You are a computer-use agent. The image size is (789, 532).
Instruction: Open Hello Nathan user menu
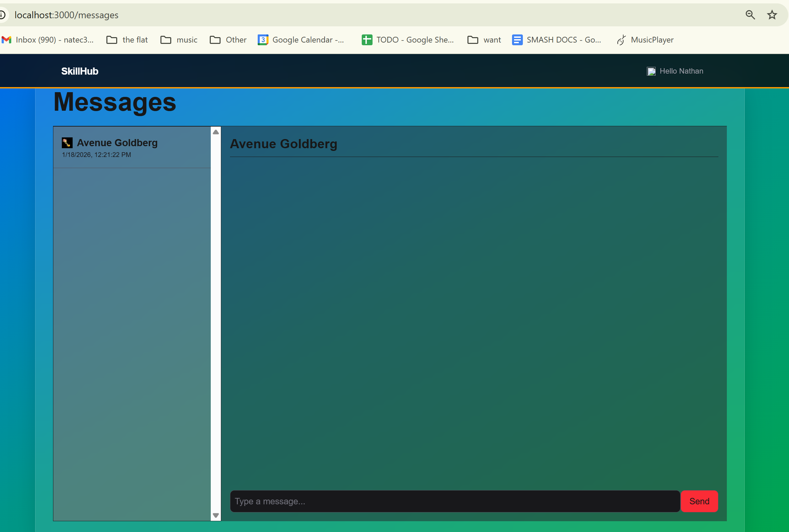tap(681, 71)
